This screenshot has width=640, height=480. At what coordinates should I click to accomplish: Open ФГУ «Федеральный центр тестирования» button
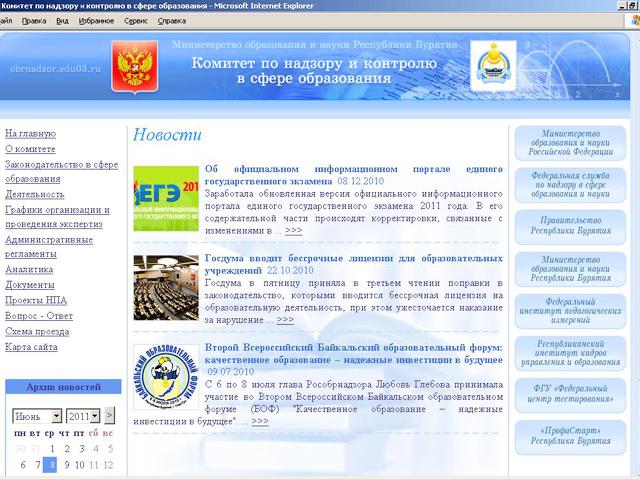click(570, 395)
